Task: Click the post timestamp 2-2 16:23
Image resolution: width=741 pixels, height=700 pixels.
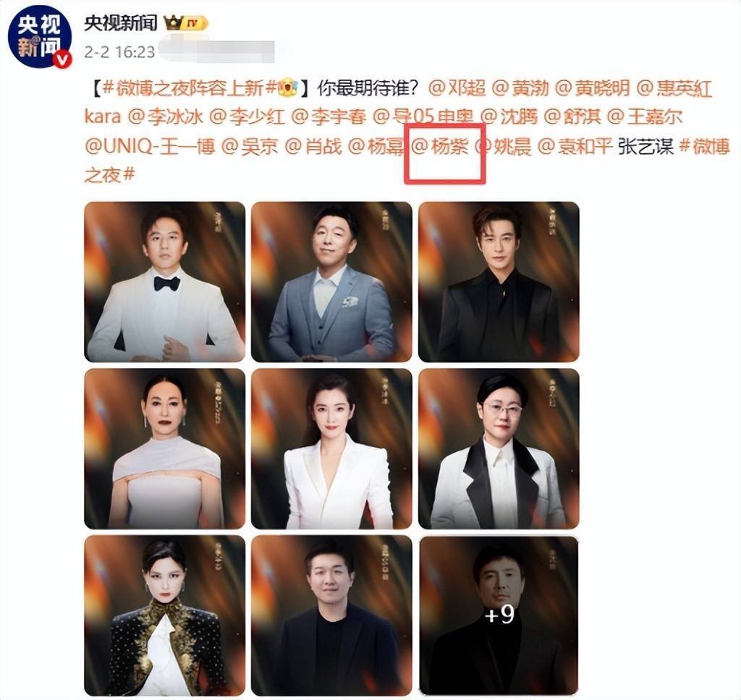Action: point(119,51)
